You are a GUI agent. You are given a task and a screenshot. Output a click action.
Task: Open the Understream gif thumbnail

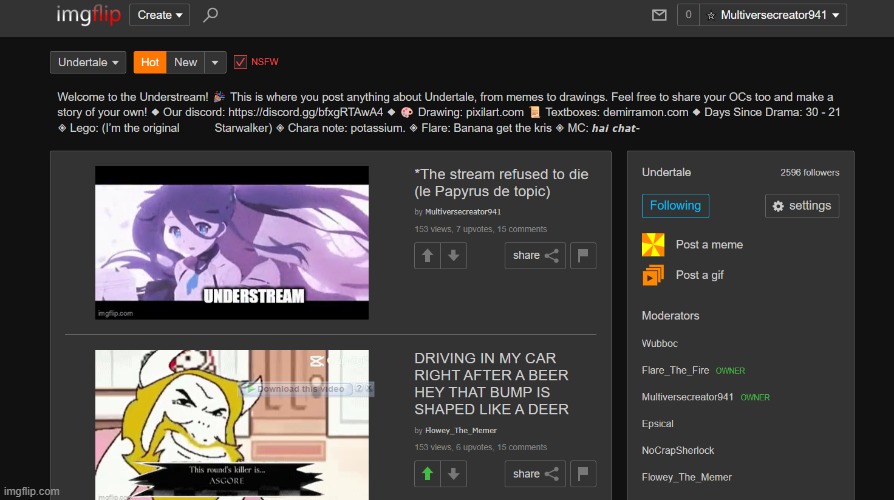pos(231,242)
